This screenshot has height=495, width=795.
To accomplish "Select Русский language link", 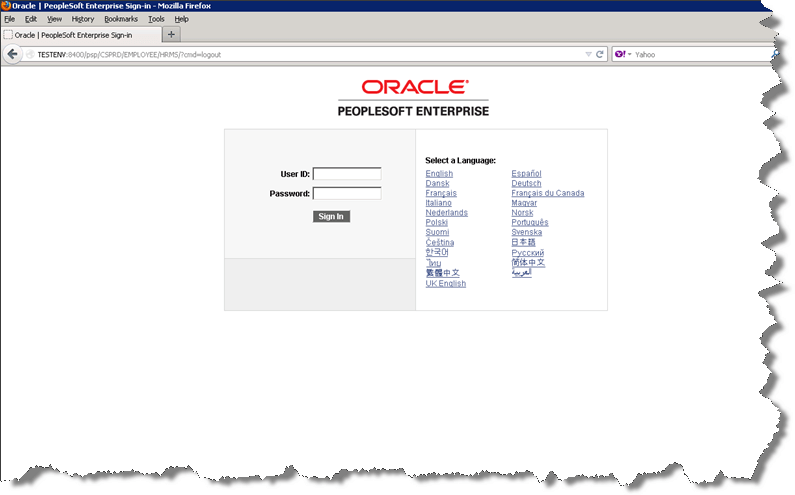I will (x=528, y=253).
